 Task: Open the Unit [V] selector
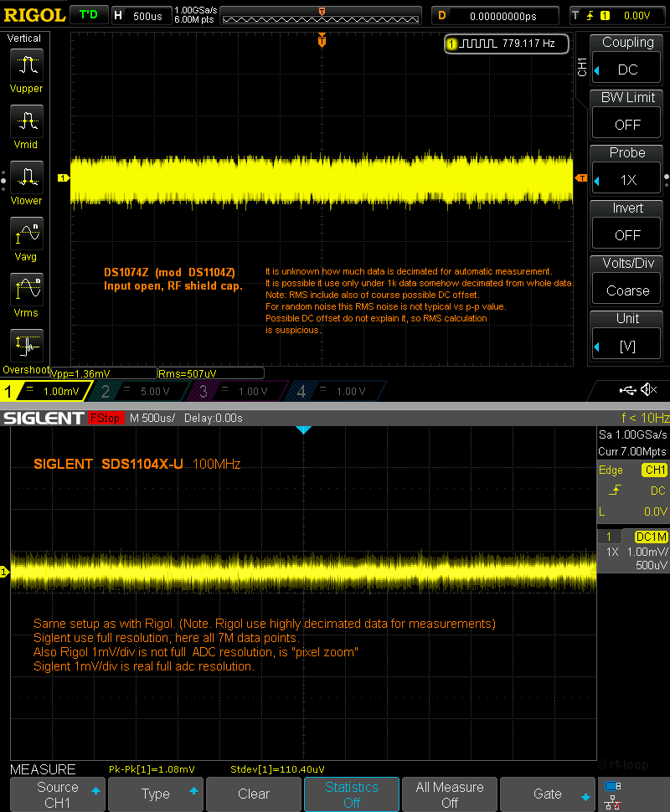(626, 346)
